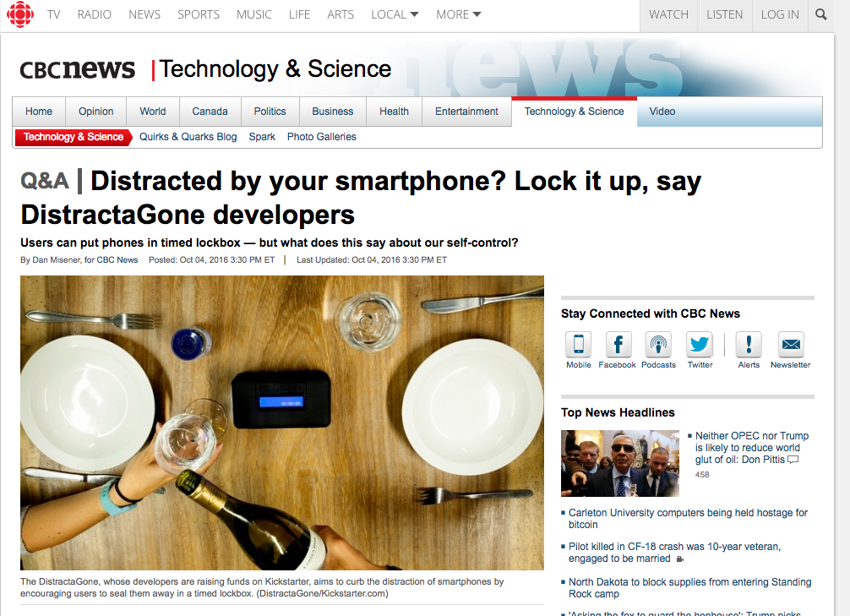
Task: Open Quirks & Quarks Blog link
Action: [x=188, y=137]
